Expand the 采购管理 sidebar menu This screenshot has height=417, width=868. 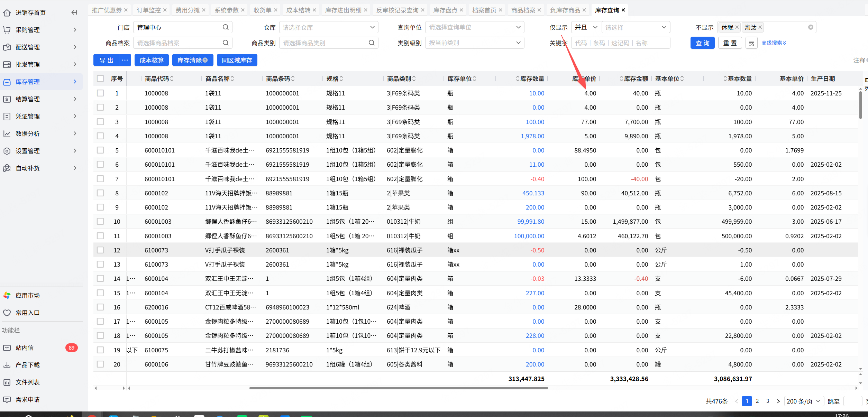(28, 30)
